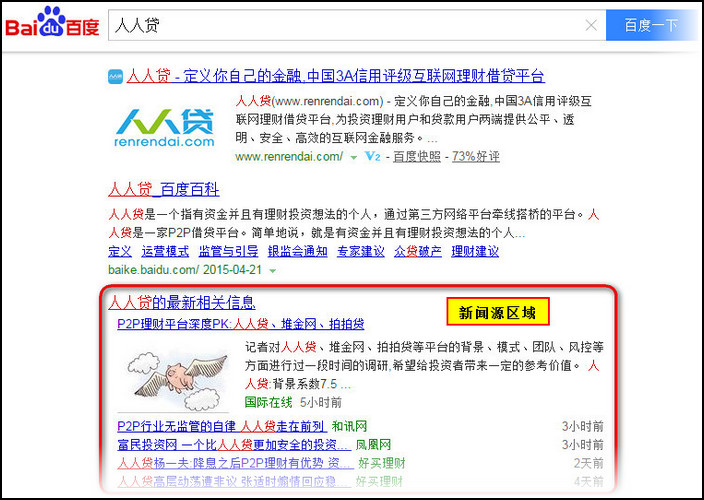This screenshot has height=500, width=704.
Task: Click 3小时前 timestamp beside 凤凰网 row
Action: click(x=582, y=445)
